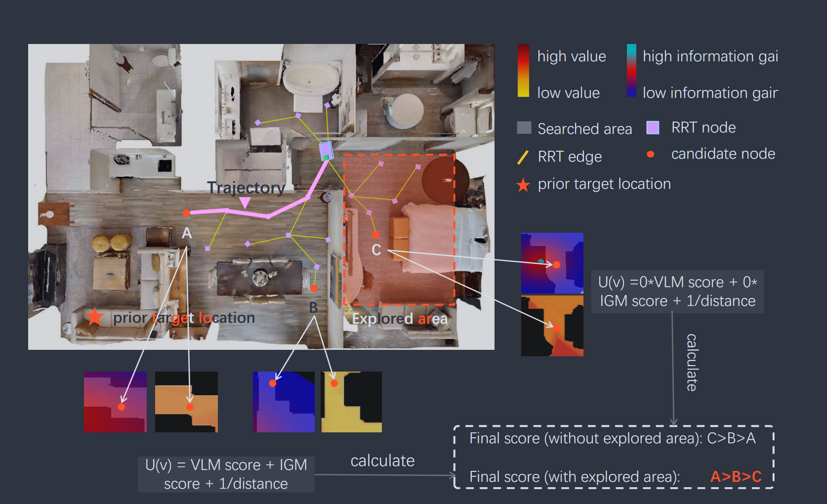This screenshot has height=504, width=827.
Task: Click the orange 'A>B>C' result text
Action: pyautogui.click(x=736, y=477)
